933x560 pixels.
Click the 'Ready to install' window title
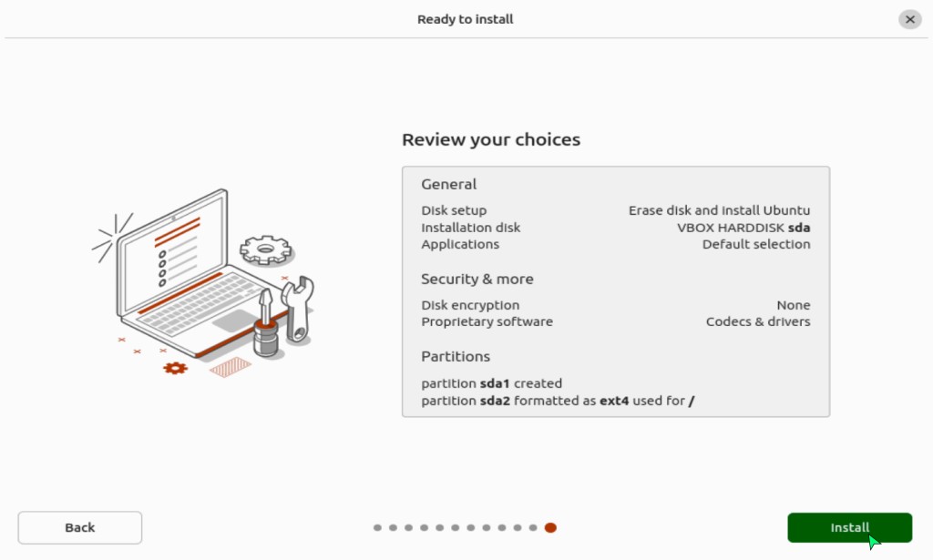click(x=466, y=19)
